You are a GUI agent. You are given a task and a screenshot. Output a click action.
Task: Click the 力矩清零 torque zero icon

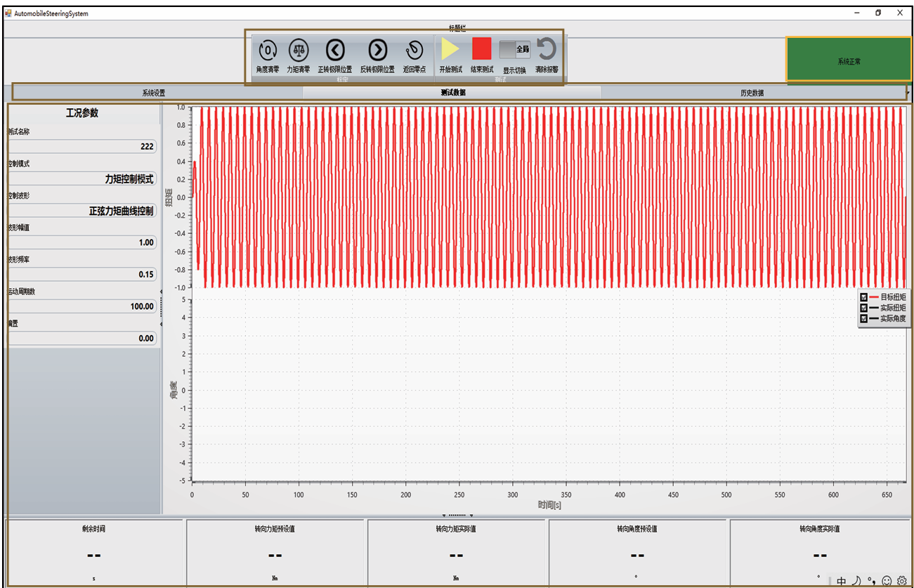point(299,51)
